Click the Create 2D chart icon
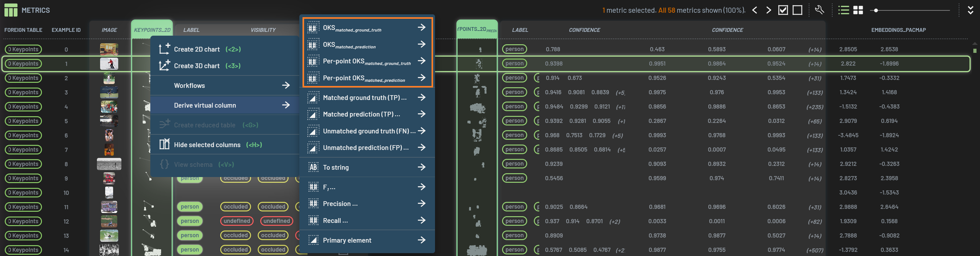 [x=164, y=49]
